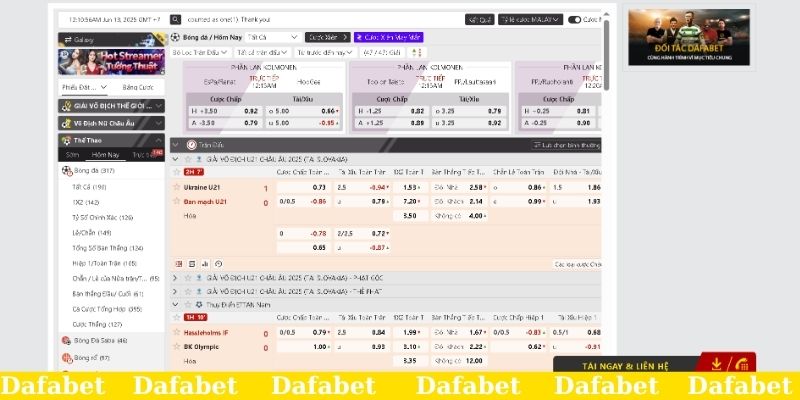The width and height of the screenshot is (800, 400).
Task: Switch to the Sớm tab
Action: (72, 155)
